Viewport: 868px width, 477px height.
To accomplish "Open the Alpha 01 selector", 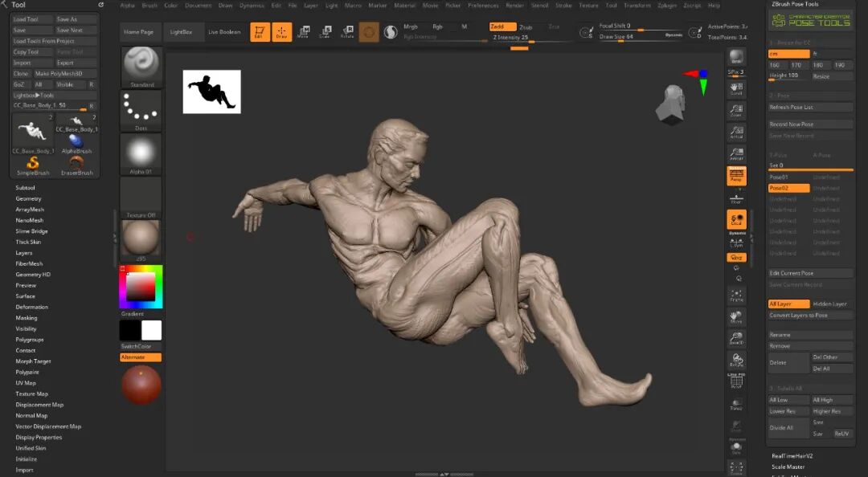I will (141, 154).
